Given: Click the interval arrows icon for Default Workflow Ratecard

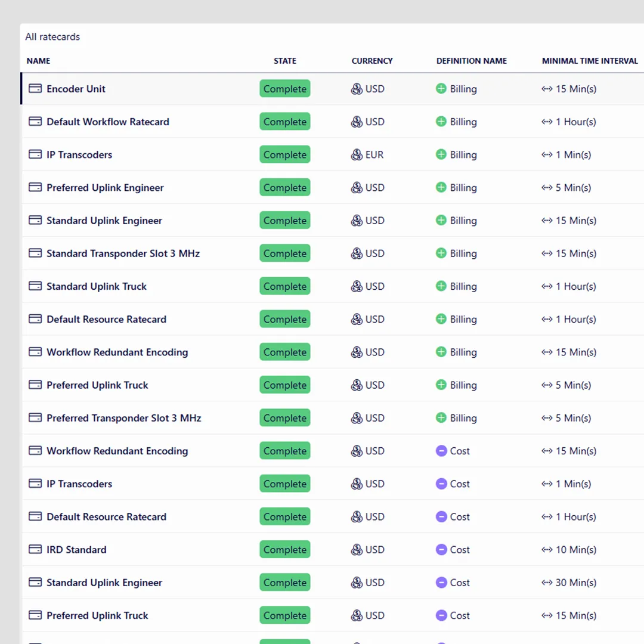Looking at the screenshot, I should [547, 122].
